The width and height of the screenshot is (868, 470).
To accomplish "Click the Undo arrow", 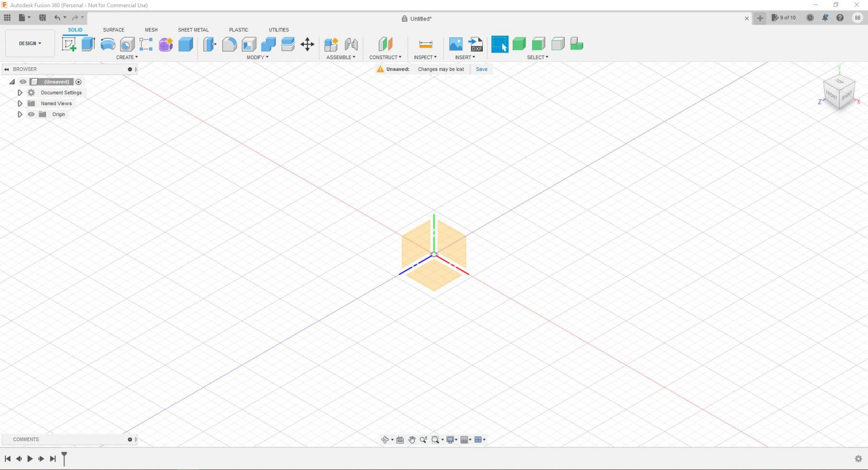I will (57, 18).
